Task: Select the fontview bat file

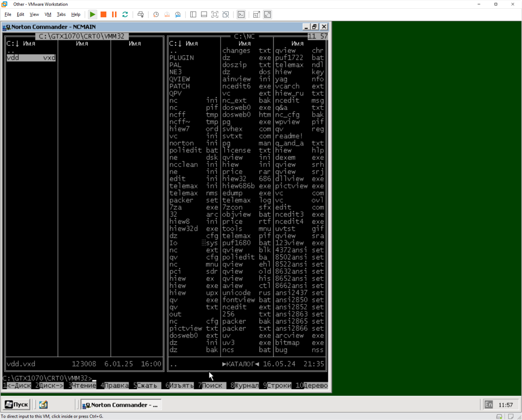Action: click(247, 300)
